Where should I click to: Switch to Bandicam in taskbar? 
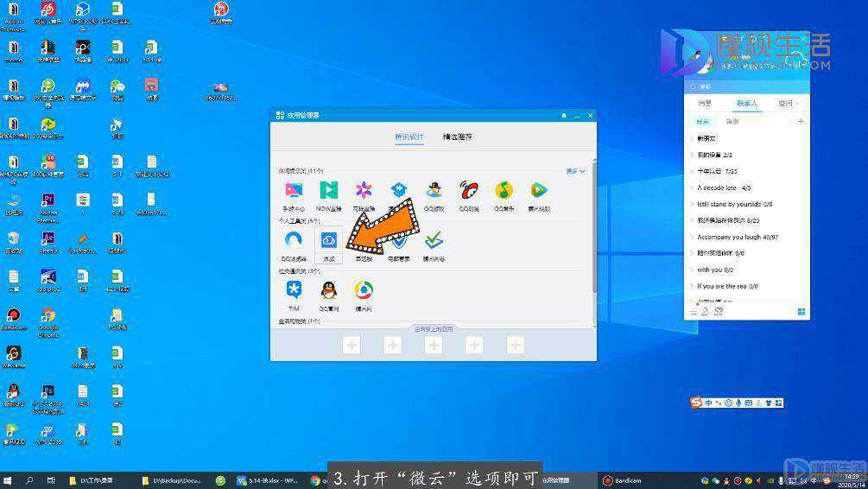point(622,480)
